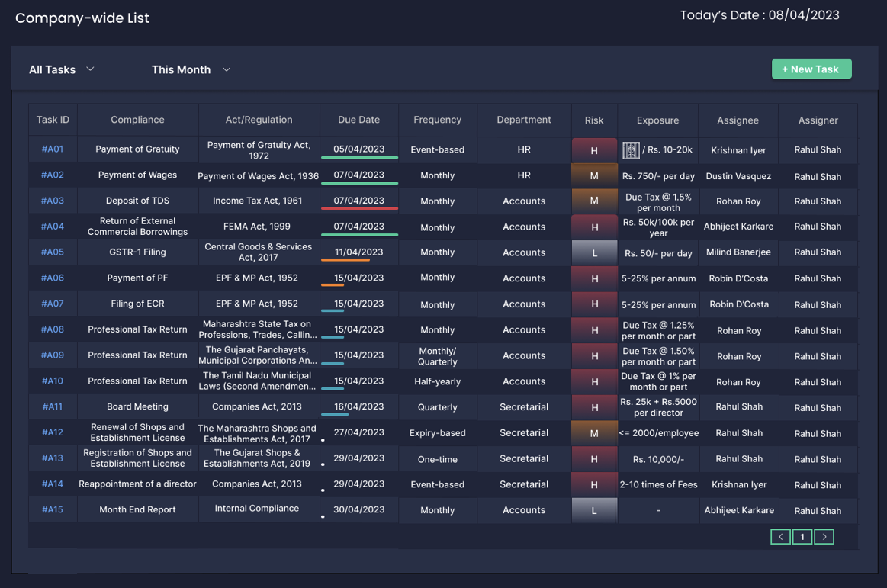
Task: Click the Department column header
Action: (x=523, y=120)
